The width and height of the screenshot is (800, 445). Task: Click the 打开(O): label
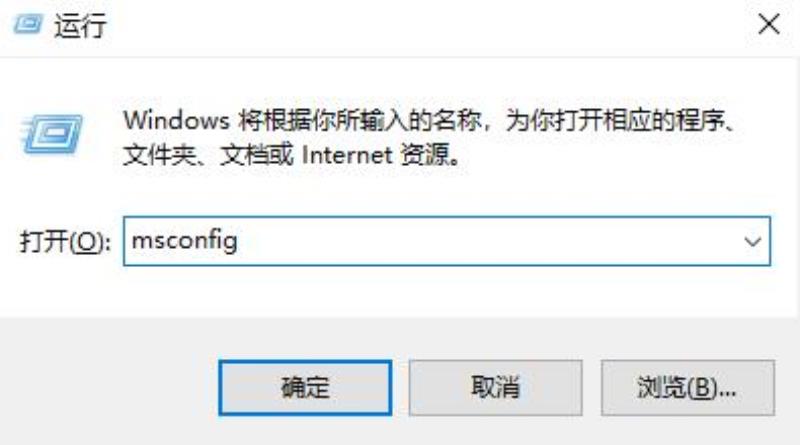point(65,241)
